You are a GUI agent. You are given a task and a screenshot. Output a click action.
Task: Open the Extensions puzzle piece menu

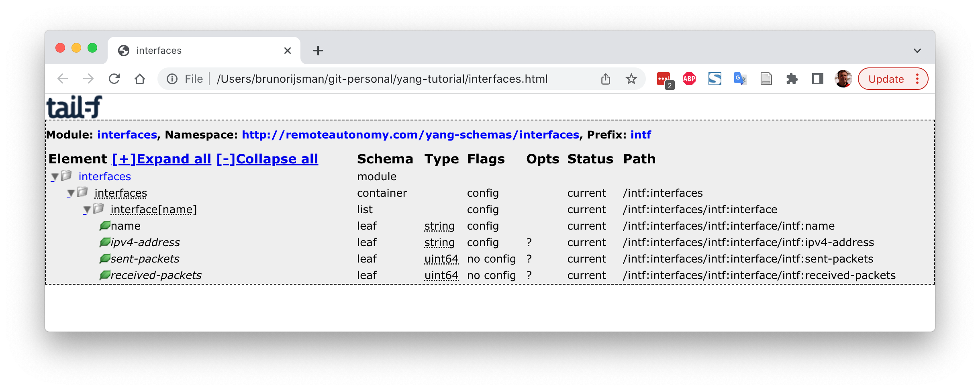pyautogui.click(x=792, y=79)
